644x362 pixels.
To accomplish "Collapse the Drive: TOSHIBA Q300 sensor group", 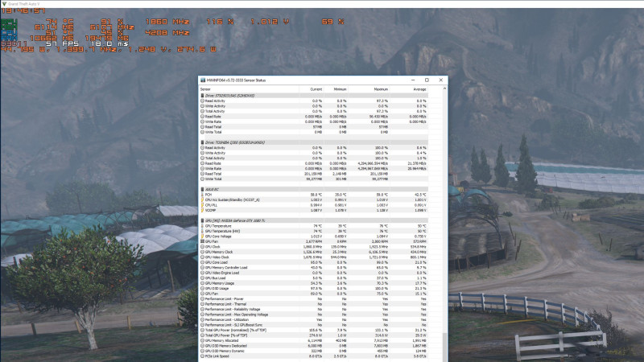I will 313,142.
